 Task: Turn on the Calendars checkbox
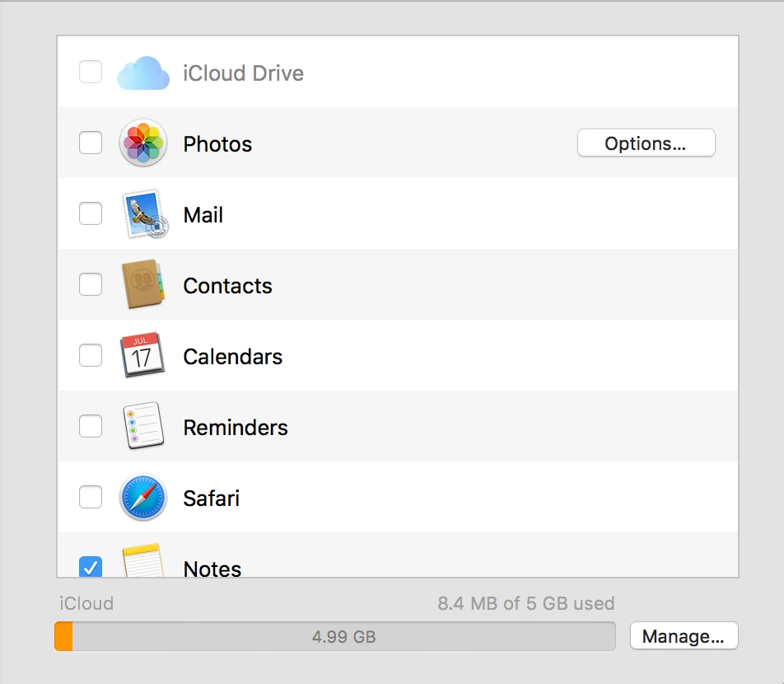[x=91, y=355]
